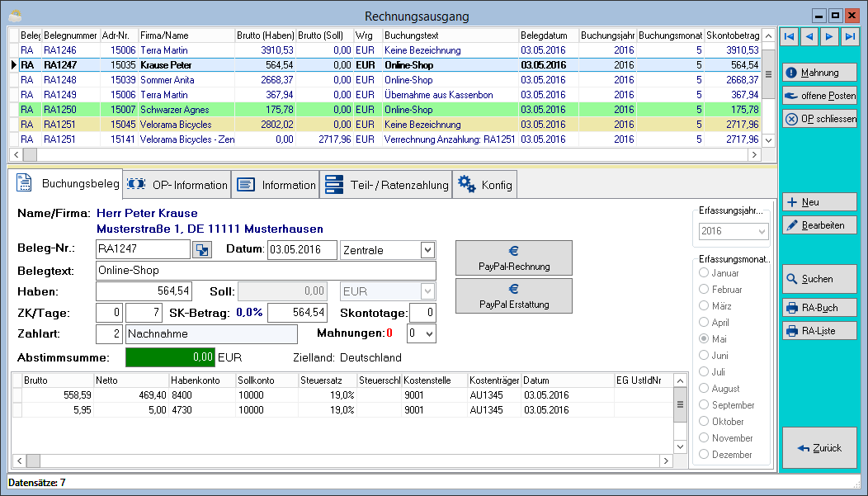
Task: Click the Skontotage field
Action: click(423, 313)
